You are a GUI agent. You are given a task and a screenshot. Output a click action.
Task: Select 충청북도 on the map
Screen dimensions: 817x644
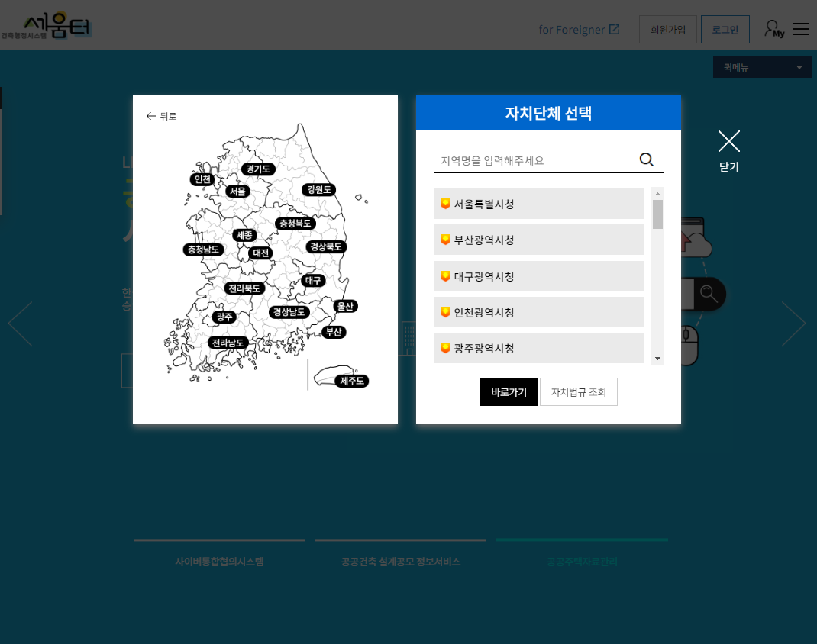tap(295, 224)
